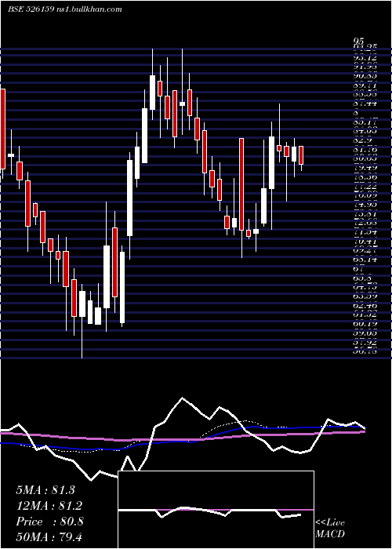Click the 50MA : 79.4 value
Screen dimensions: 392x549
point(49,536)
